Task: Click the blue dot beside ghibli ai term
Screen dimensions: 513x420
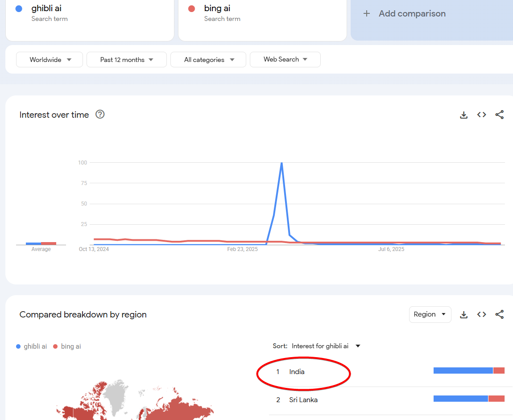Action: click(x=19, y=9)
